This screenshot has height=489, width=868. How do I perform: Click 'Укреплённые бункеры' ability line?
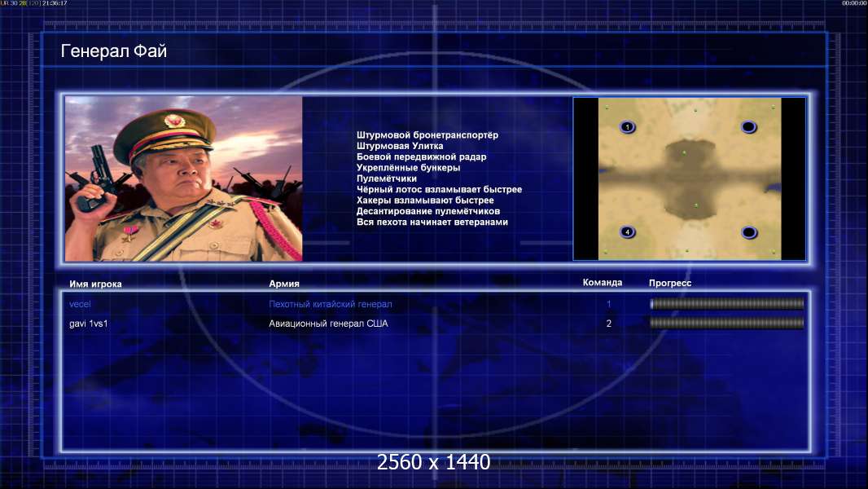tap(408, 168)
